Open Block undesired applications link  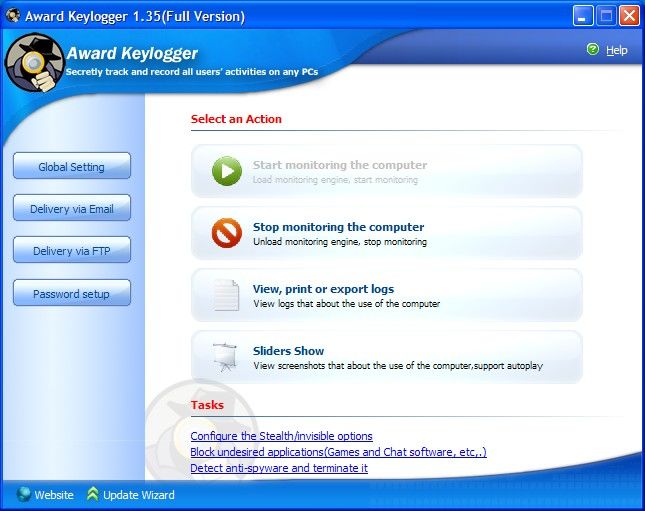[x=338, y=452]
